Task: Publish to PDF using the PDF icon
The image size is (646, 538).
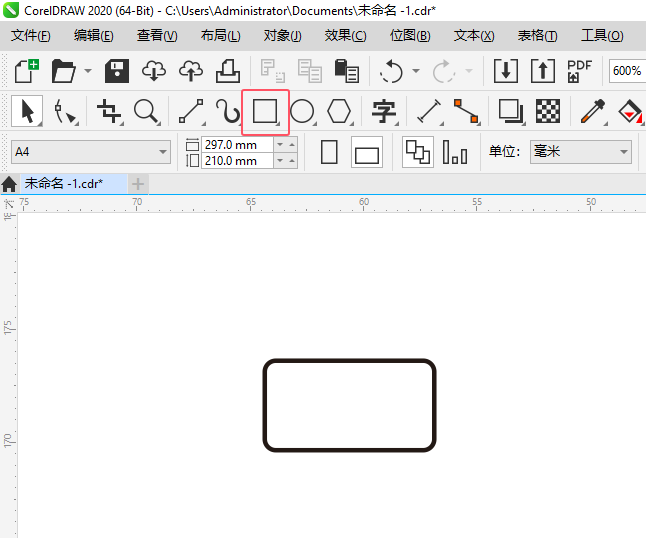Action: coord(579,71)
